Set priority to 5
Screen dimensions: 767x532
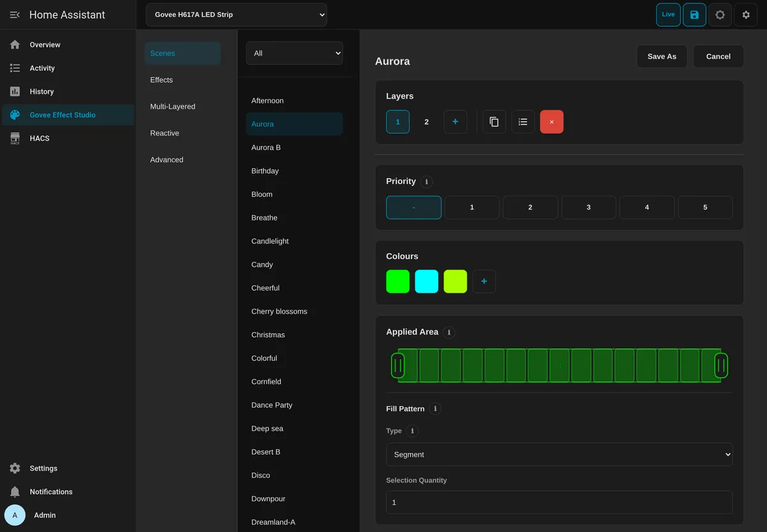706,208
